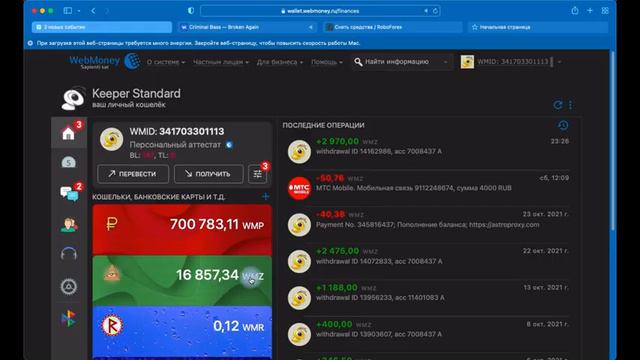Screen dimensions: 640x360
Task: Click the WebMoney logo in page header
Action: coord(104,62)
